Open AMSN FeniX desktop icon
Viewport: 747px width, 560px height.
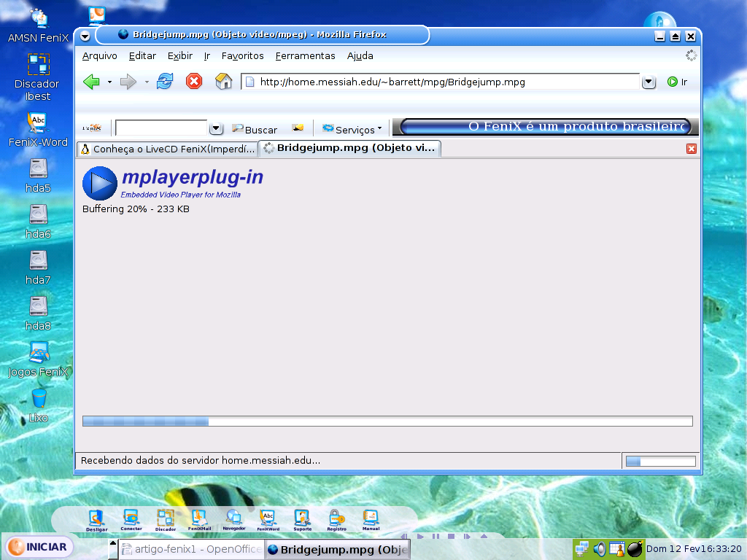click(x=38, y=26)
